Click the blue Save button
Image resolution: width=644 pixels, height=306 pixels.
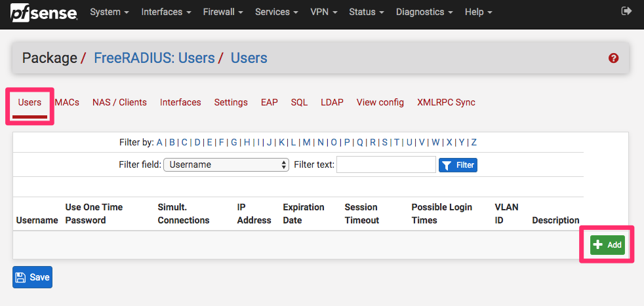[32, 277]
